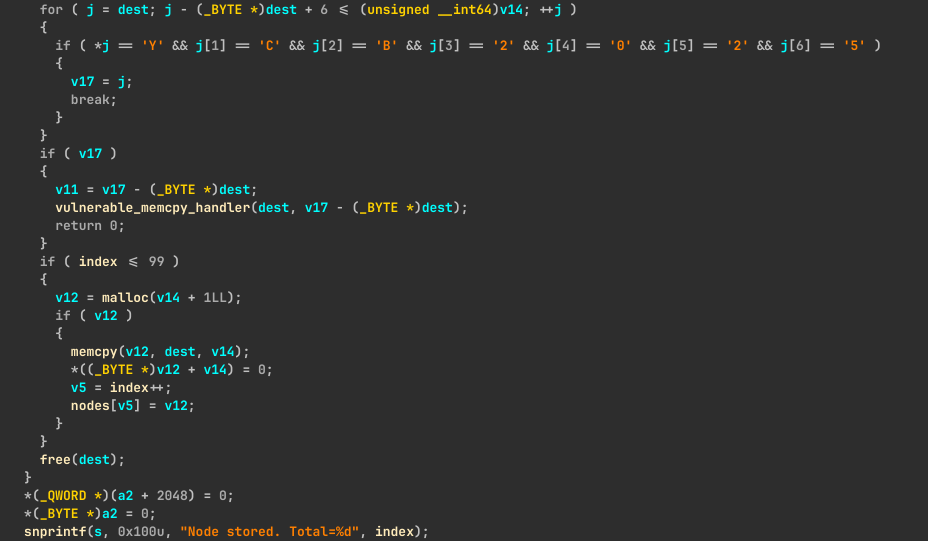Click the 2048 offset constant
The width and height of the screenshot is (928, 541).
172,495
